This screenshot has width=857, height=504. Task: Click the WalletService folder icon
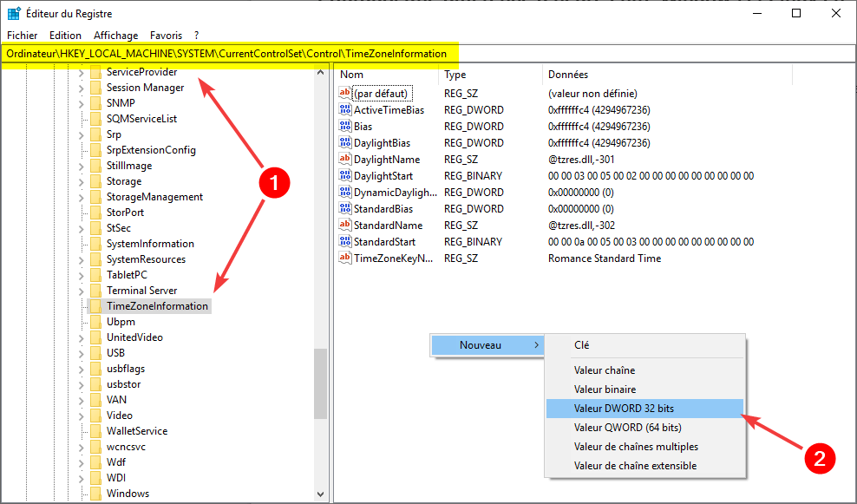pos(95,431)
